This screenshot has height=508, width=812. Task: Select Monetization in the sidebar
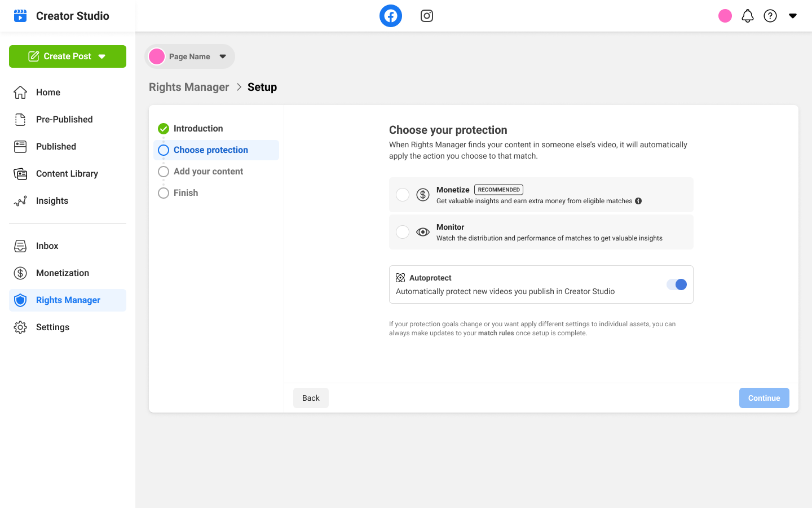coord(63,273)
